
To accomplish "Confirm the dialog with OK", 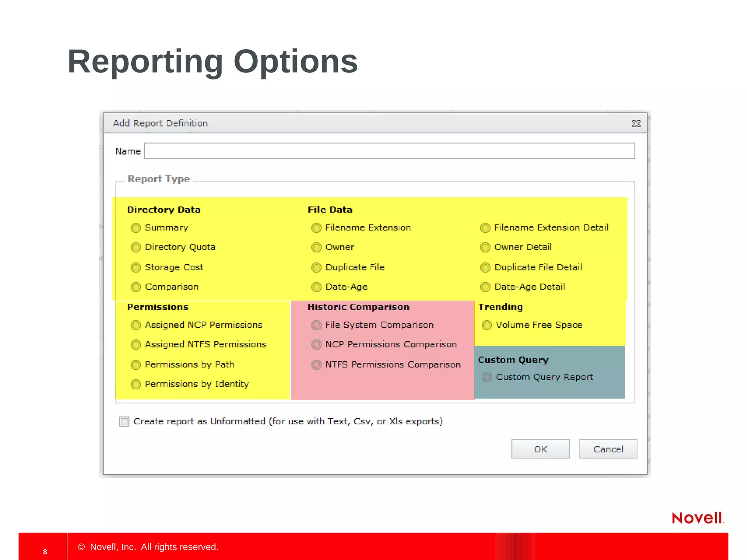I will tap(540, 449).
